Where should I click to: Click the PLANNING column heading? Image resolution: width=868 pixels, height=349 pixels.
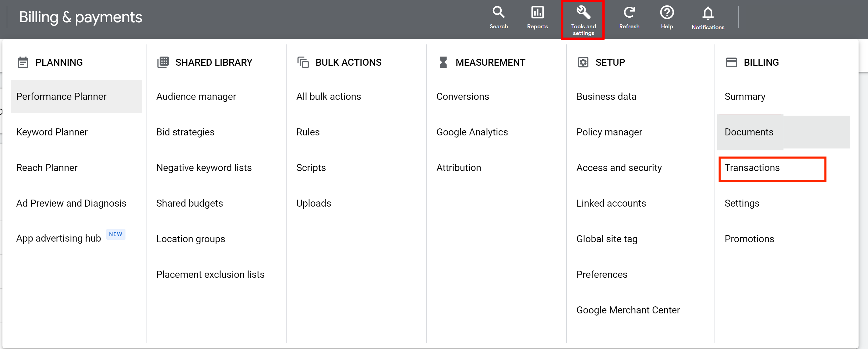point(59,62)
